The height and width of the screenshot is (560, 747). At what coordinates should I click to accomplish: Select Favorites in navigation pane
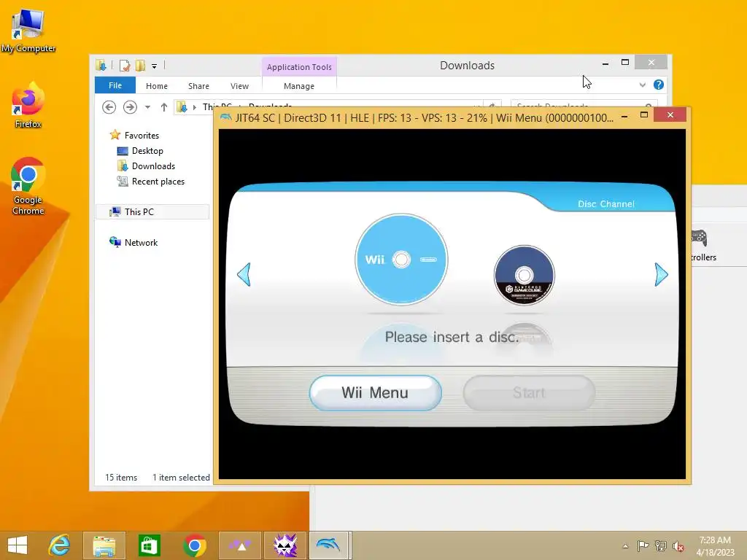(x=142, y=135)
